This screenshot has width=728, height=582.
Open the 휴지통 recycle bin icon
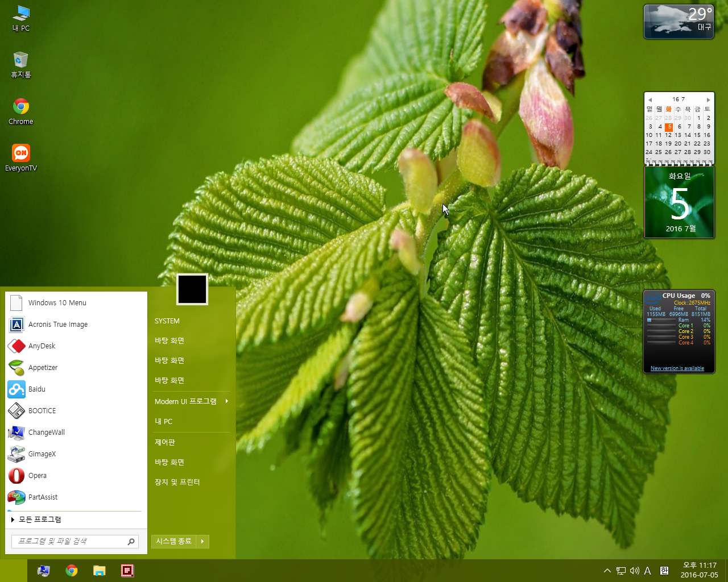pos(21,65)
